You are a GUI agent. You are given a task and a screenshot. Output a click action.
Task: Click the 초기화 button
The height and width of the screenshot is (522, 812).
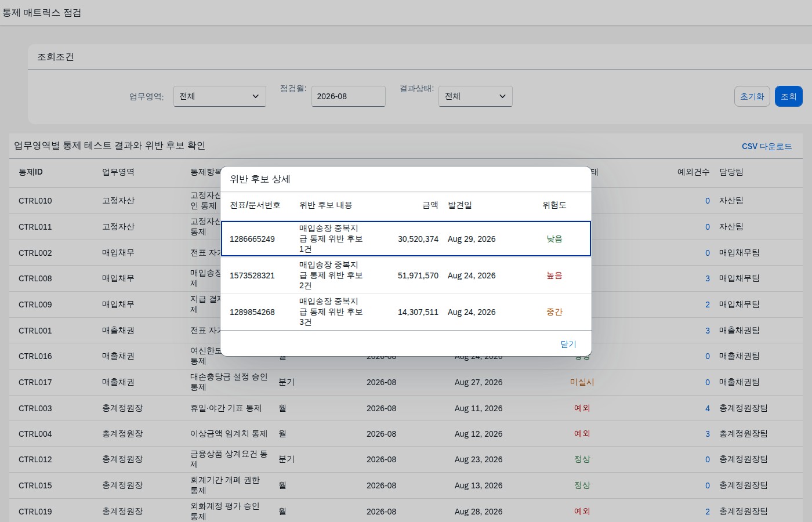(752, 96)
